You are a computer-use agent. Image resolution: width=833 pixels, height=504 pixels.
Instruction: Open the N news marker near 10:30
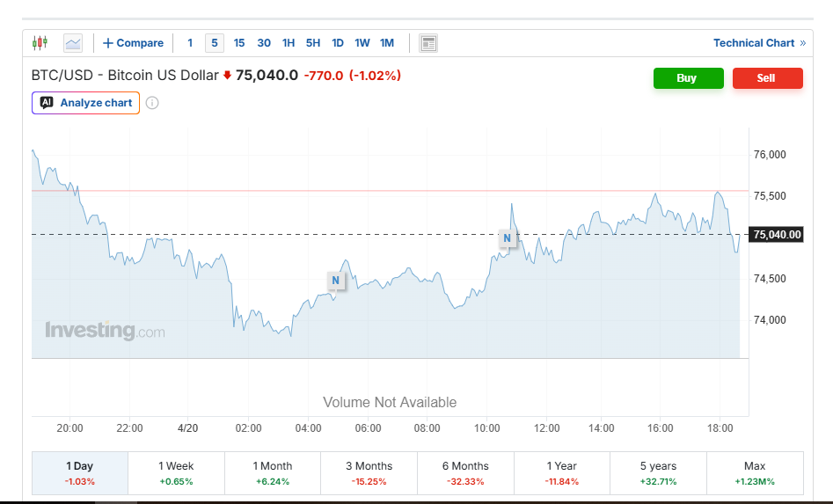click(x=507, y=237)
